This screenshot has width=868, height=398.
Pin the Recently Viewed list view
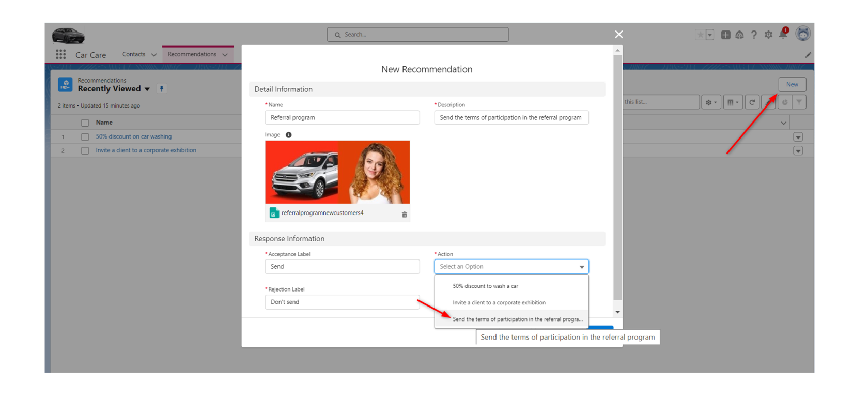[162, 89]
